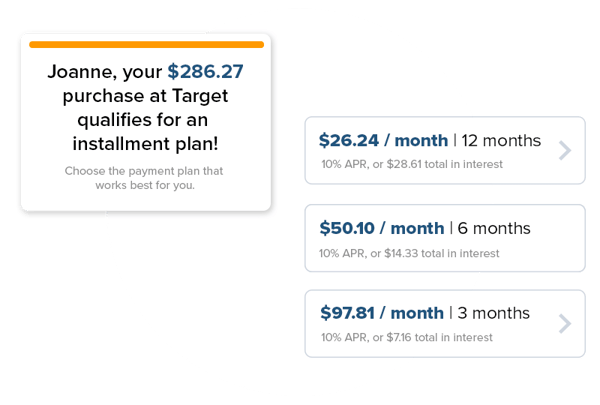Click the chevron arrow on 3 months plan
The height and width of the screenshot is (405, 600).
565,324
